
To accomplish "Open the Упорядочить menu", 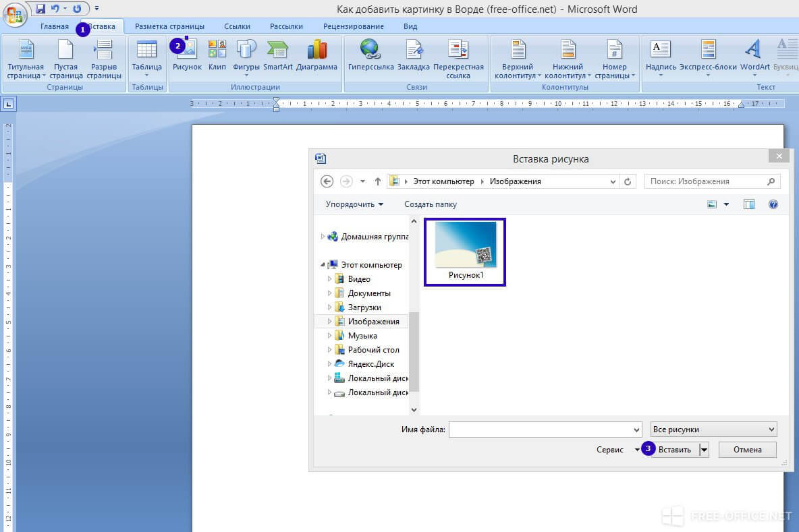I will [354, 204].
